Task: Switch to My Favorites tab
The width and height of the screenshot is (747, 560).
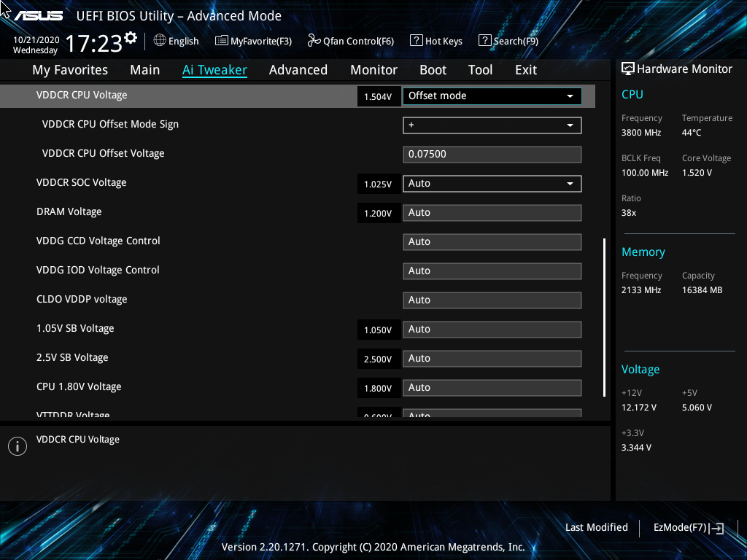Action: [x=70, y=70]
